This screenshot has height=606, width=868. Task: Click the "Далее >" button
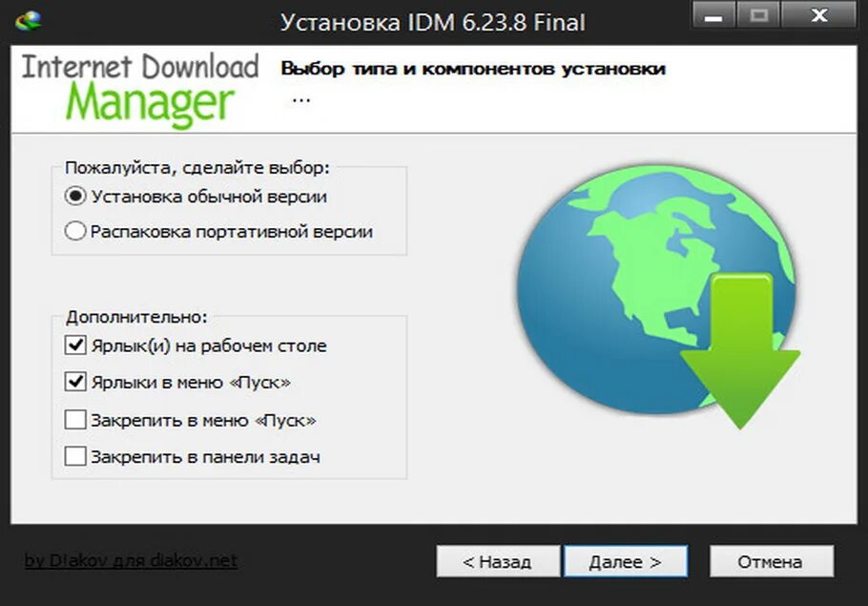(626, 562)
